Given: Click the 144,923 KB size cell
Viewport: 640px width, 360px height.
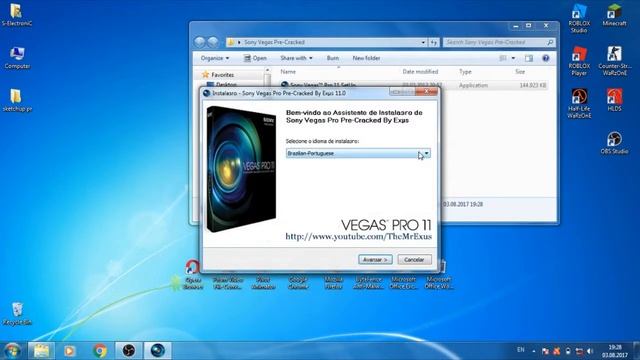Looking at the screenshot, I should (x=533, y=85).
